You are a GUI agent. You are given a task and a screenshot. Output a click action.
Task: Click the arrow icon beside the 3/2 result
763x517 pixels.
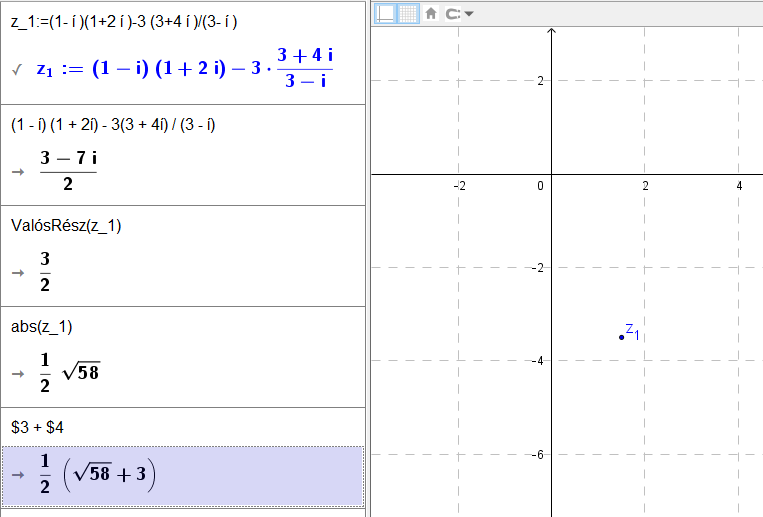click(18, 273)
